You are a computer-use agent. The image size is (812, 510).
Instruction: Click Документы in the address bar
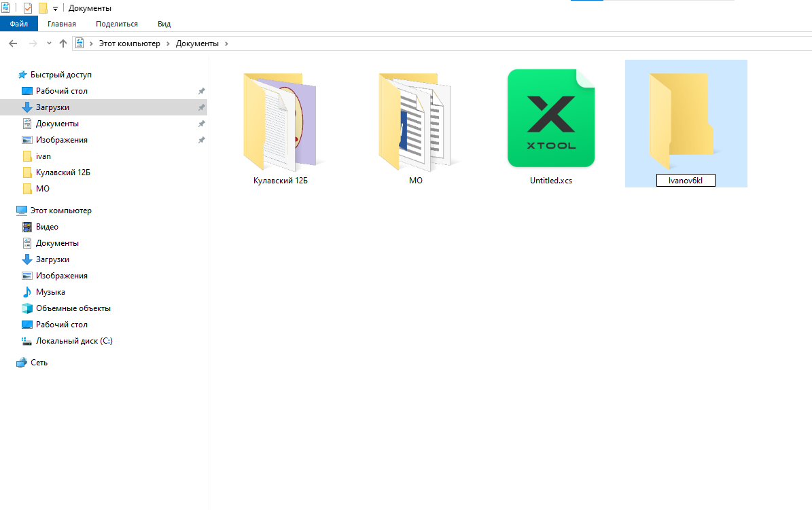[197, 43]
